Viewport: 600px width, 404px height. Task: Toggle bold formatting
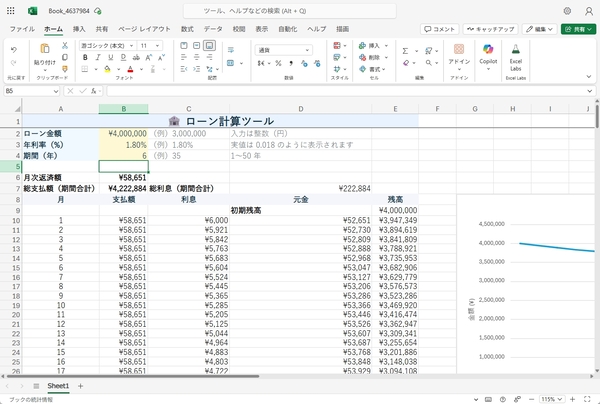84,58
